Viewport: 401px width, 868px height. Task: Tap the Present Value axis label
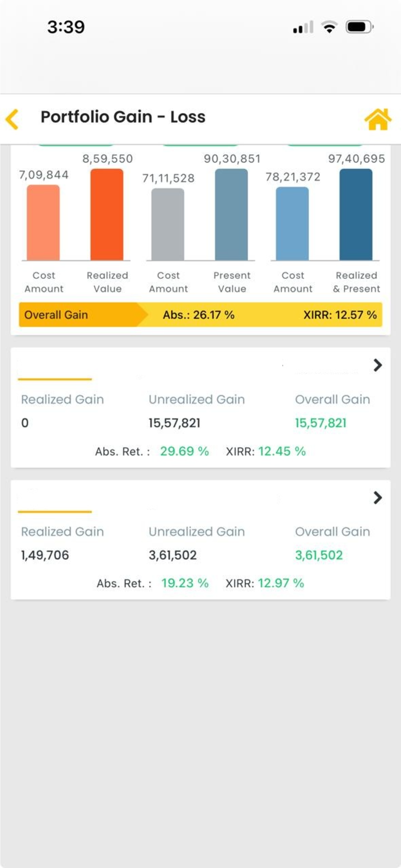(x=232, y=282)
